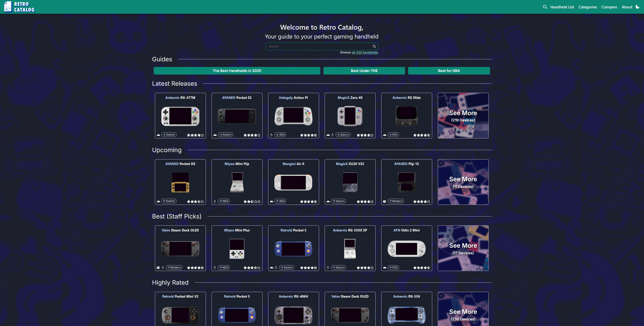Viewport: 644px width, 326px height.
Task: Click PS2 tag on Anbernic RG Slide
Action: pos(393,135)
